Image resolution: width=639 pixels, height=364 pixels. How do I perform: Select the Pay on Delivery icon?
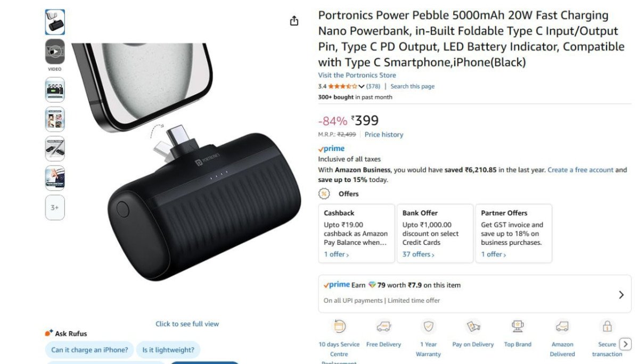473,326
